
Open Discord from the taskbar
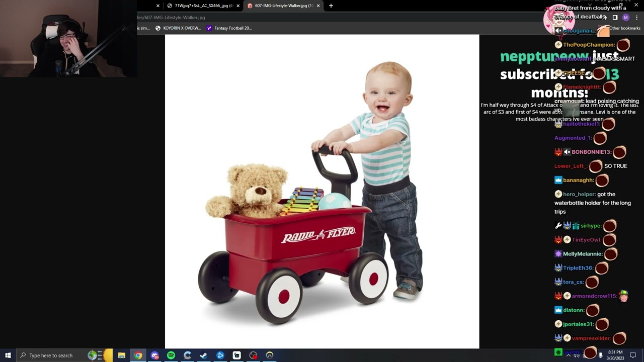[154, 355]
